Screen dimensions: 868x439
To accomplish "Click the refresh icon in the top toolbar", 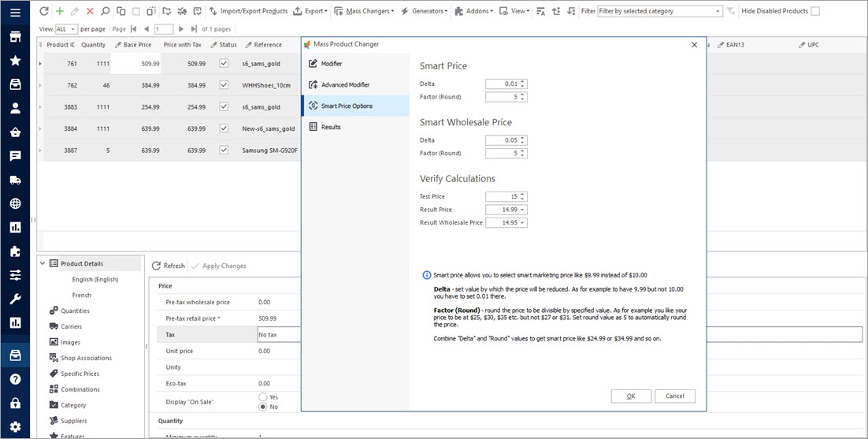I will click(44, 10).
